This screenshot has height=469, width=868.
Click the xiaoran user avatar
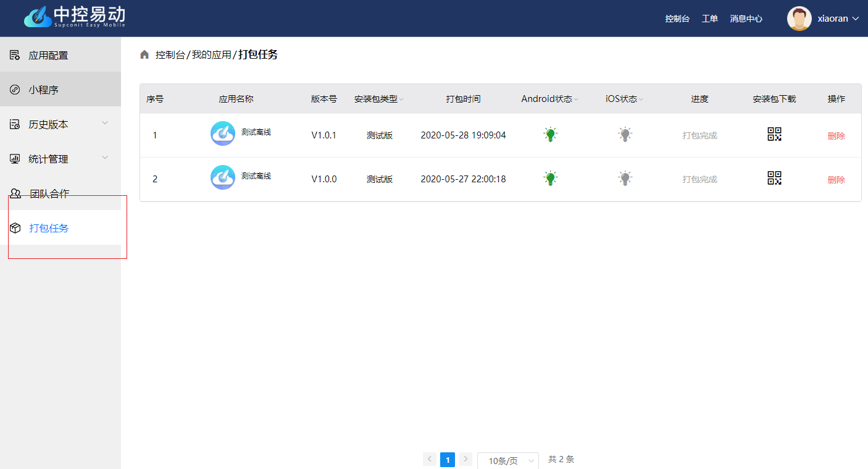click(x=799, y=19)
